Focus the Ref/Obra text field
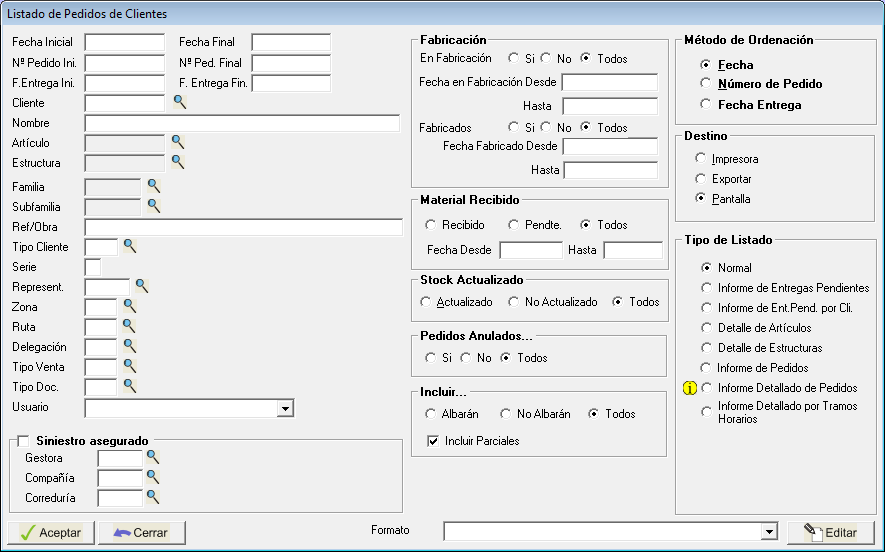Viewport: 885px width, 552px height. pyautogui.click(x=243, y=227)
